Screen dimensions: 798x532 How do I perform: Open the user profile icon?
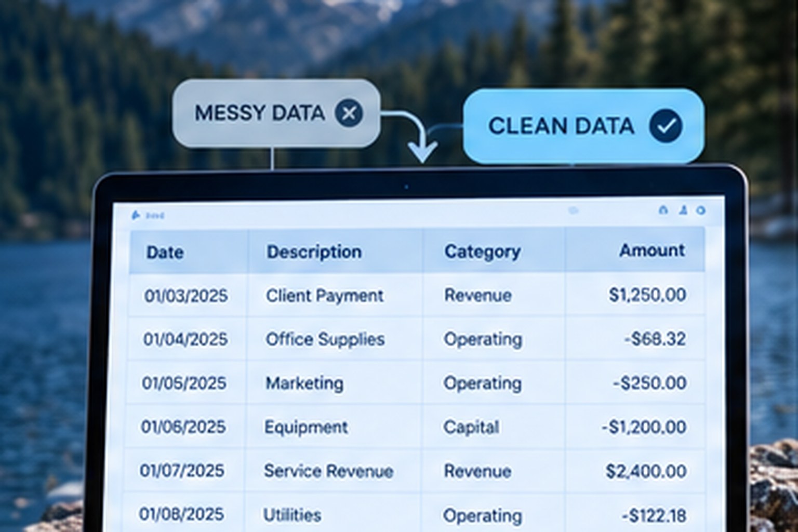click(683, 210)
